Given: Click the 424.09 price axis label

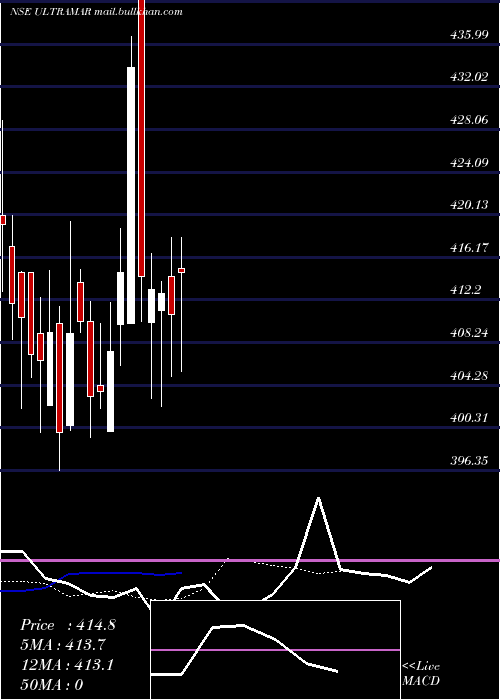Looking at the screenshot, I should [469, 162].
